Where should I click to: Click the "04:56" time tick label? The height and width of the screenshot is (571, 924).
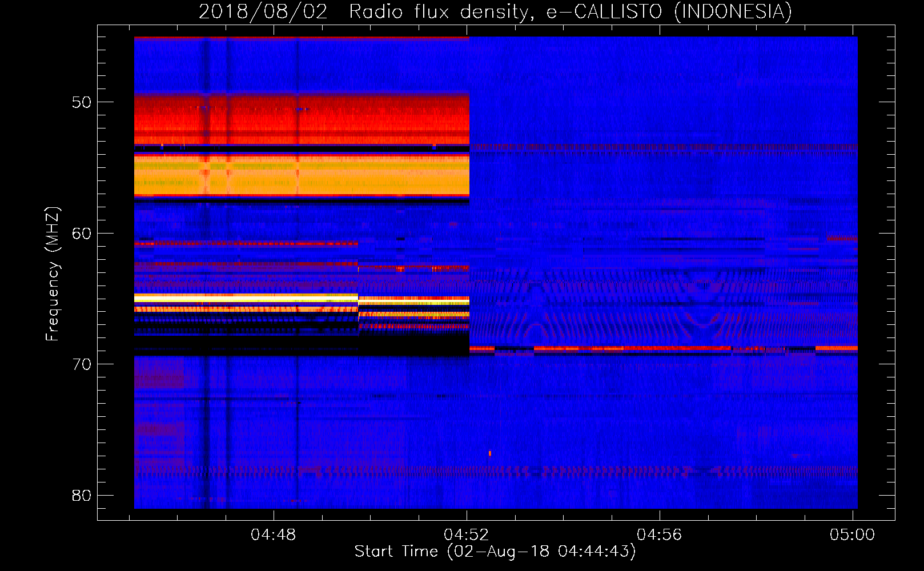coord(660,534)
